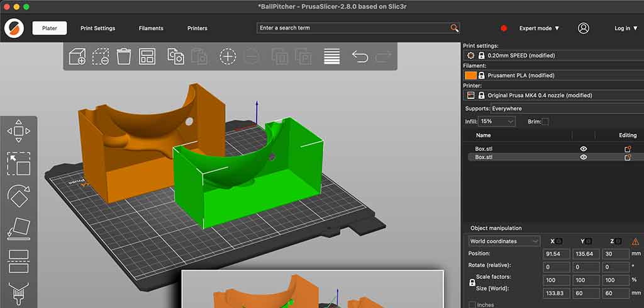Open the Prusament PLA filament dropdown
644x308 pixels.
[x=553, y=76]
